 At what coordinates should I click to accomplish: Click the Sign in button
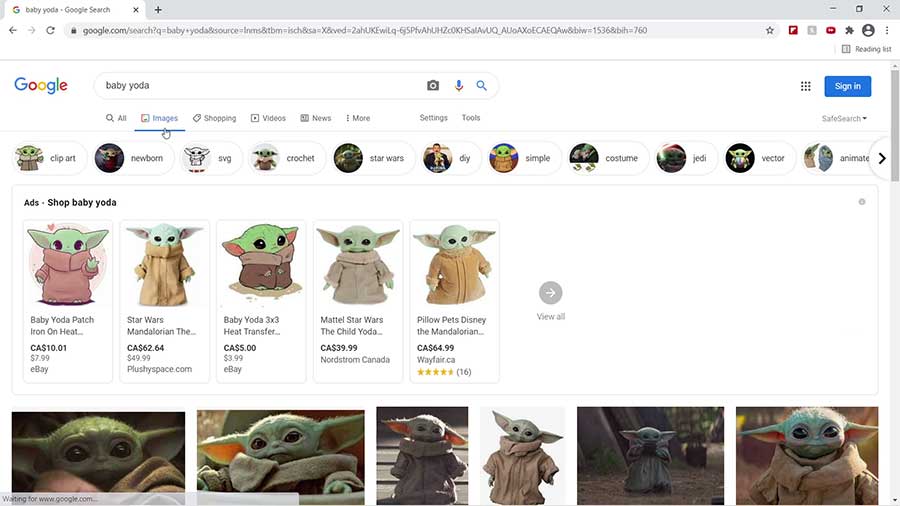[x=848, y=86]
